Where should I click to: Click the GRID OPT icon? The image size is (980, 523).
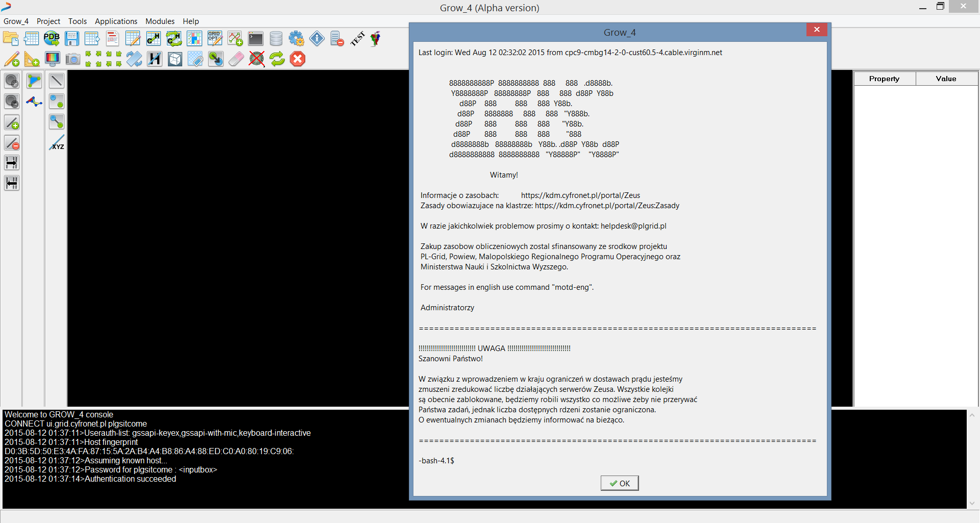tap(215, 39)
